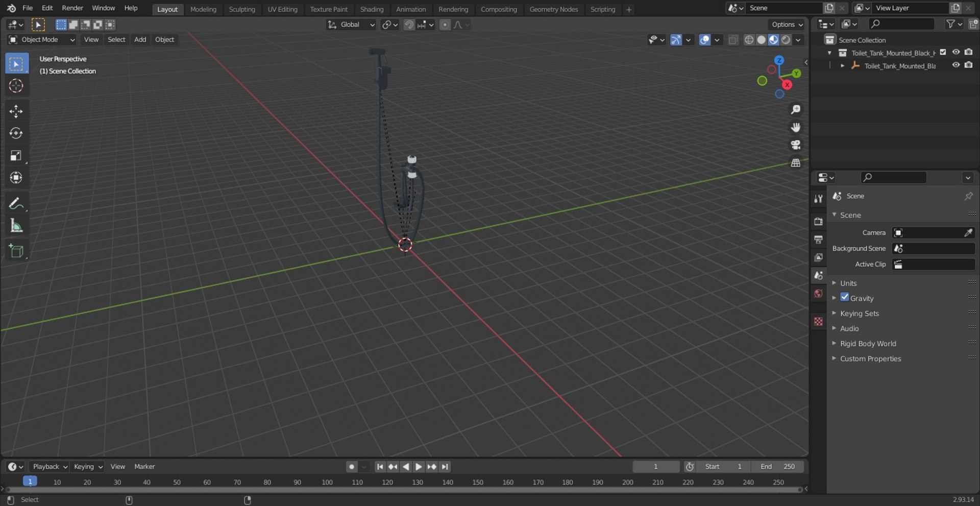
Task: Expand Toilet_Tank_Mounted_Bla object in outliner
Action: (842, 65)
